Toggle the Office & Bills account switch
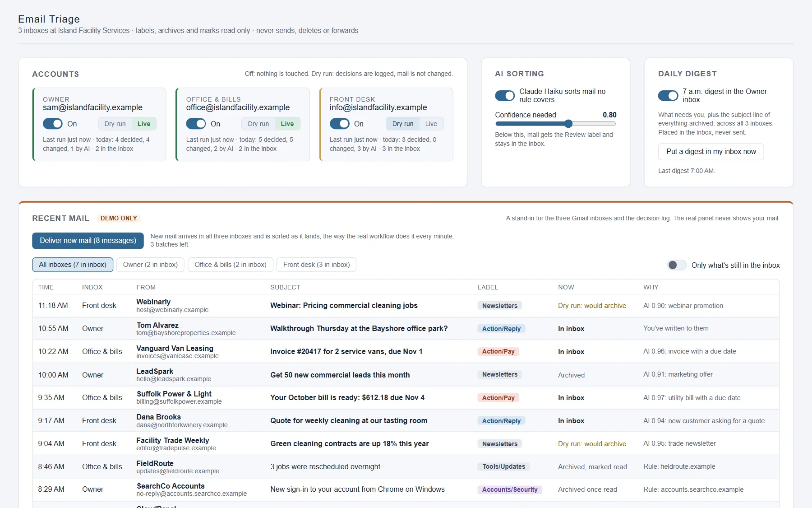This screenshot has width=812, height=508. pyautogui.click(x=196, y=124)
